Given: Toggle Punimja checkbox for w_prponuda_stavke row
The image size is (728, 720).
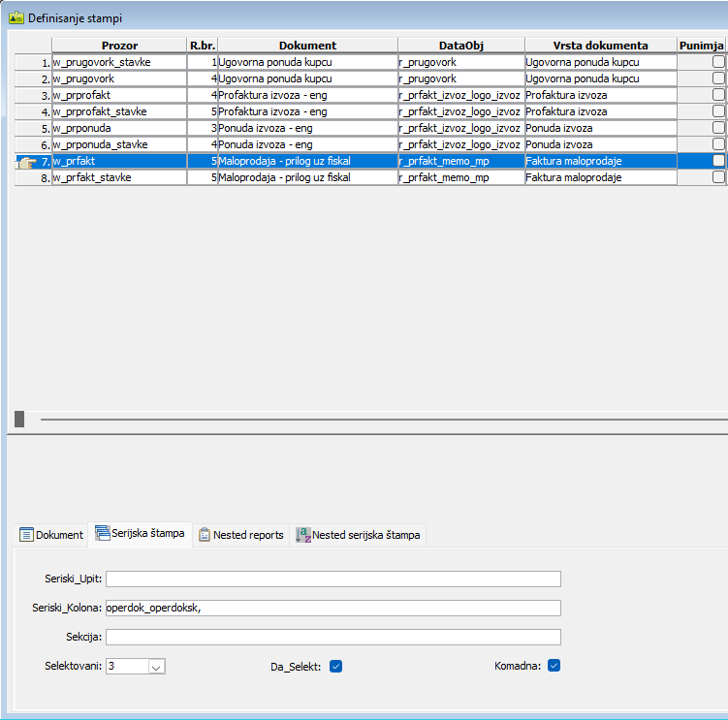Looking at the screenshot, I should pyautogui.click(x=718, y=144).
